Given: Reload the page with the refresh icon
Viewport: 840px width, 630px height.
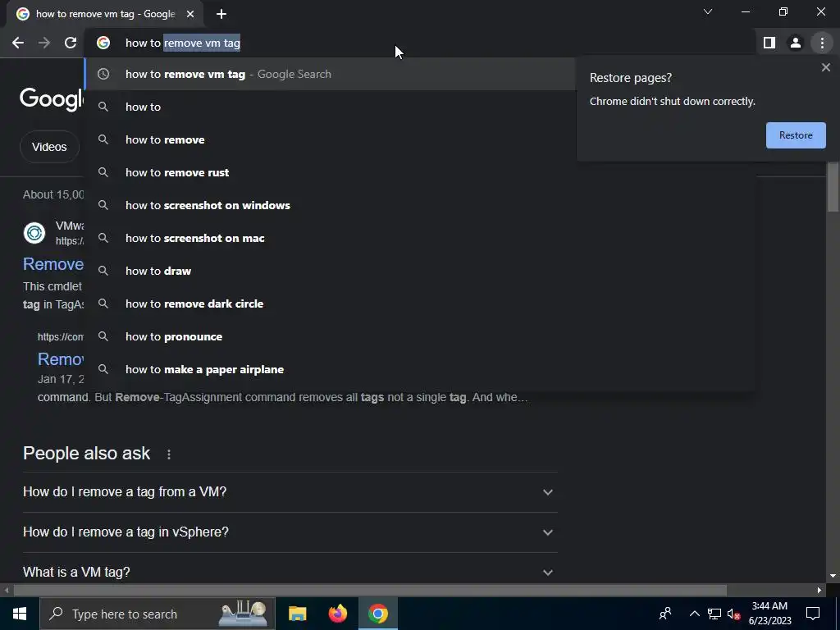Looking at the screenshot, I should pyautogui.click(x=71, y=43).
